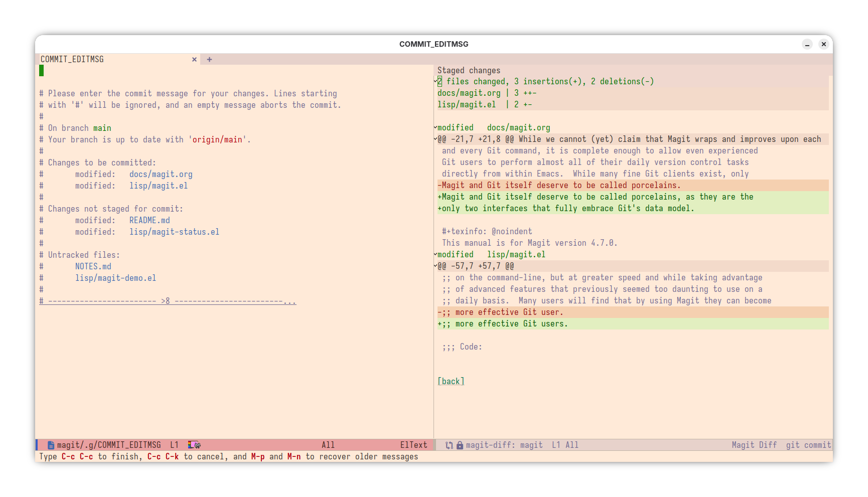Image resolution: width=868 pixels, height=497 pixels.
Task: Click the scissors '>8' cut line
Action: point(168,301)
